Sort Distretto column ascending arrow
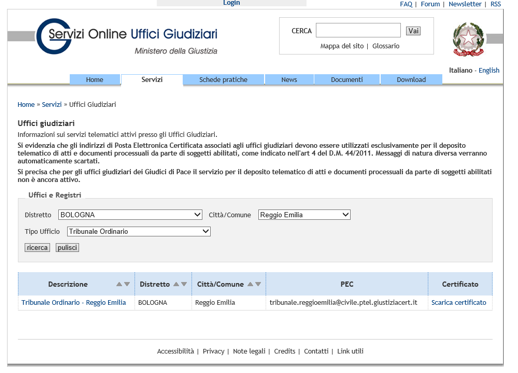 176,284
